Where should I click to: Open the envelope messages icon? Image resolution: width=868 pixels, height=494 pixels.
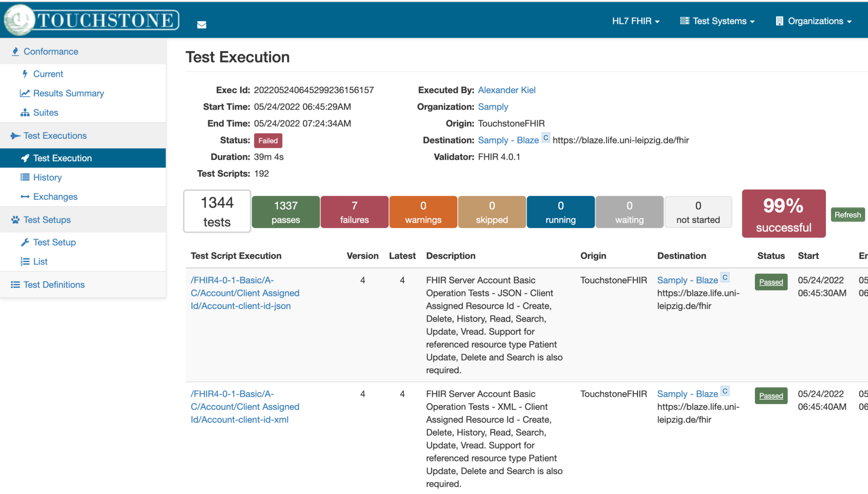pos(202,25)
